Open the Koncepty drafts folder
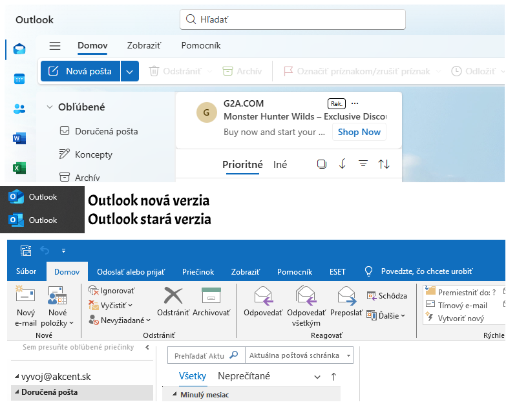The height and width of the screenshot is (420, 517). click(86, 154)
